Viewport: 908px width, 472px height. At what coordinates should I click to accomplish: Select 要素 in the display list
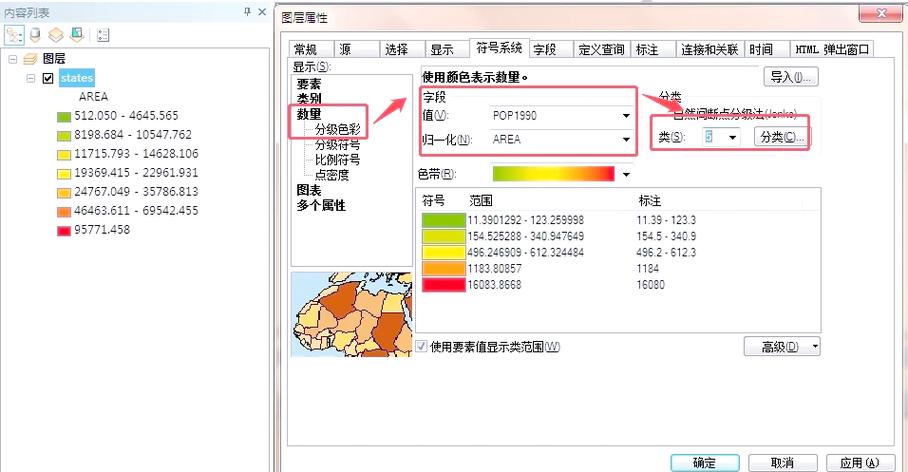(309, 84)
